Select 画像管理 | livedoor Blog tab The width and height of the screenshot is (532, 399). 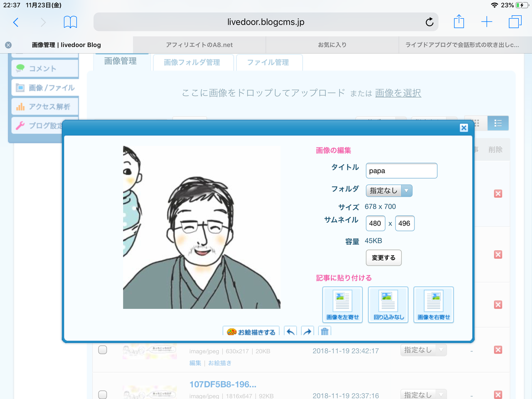(66, 45)
